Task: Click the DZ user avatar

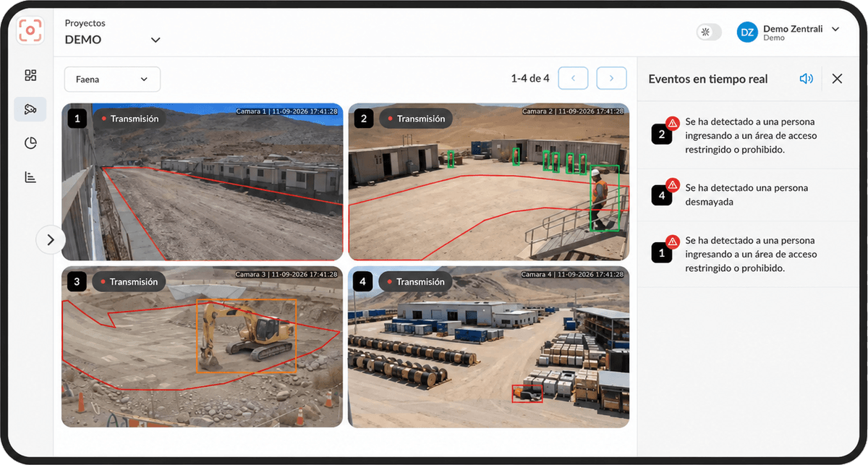Action: click(x=748, y=33)
